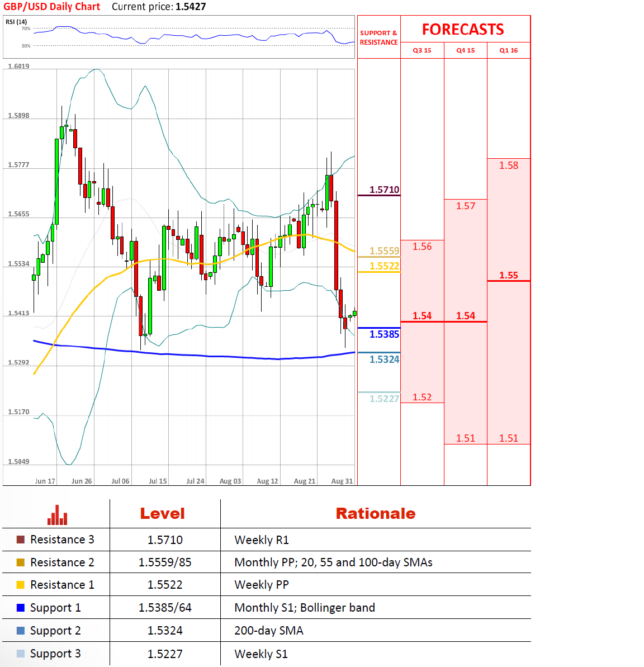Click the 1.52 Q3 15 forecast low

pyautogui.click(x=422, y=398)
